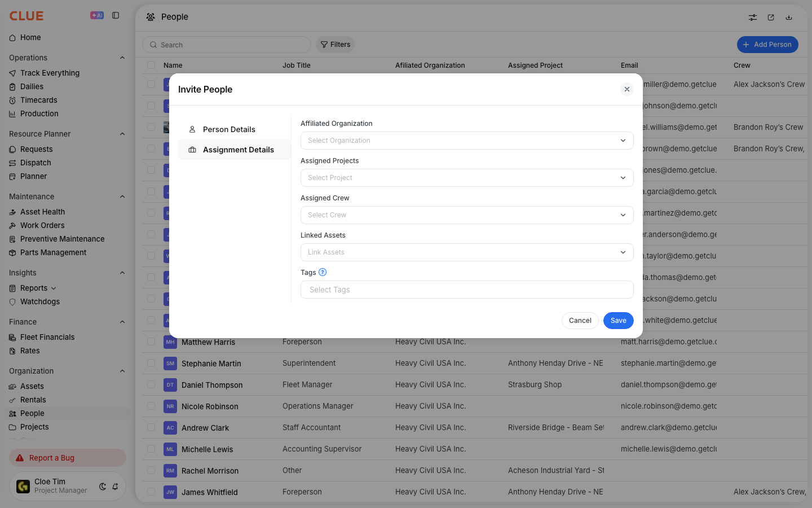
Task: Open the Select Organization dropdown
Action: pyautogui.click(x=467, y=141)
